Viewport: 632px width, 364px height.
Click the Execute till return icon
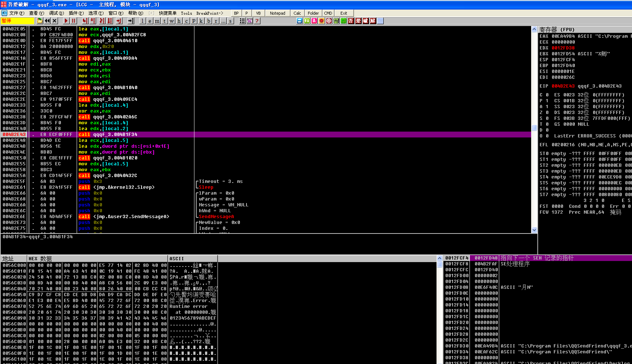coord(119,21)
